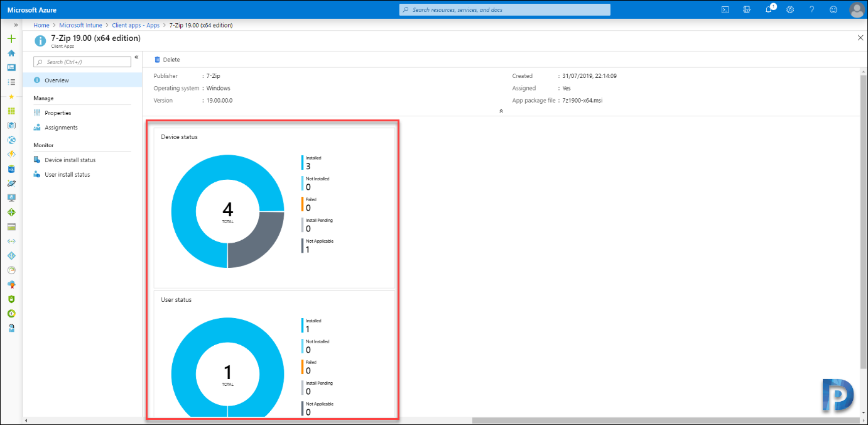Screen dimensions: 868x425
Task: Focus the Search resources, services, and docs box
Action: click(x=505, y=9)
